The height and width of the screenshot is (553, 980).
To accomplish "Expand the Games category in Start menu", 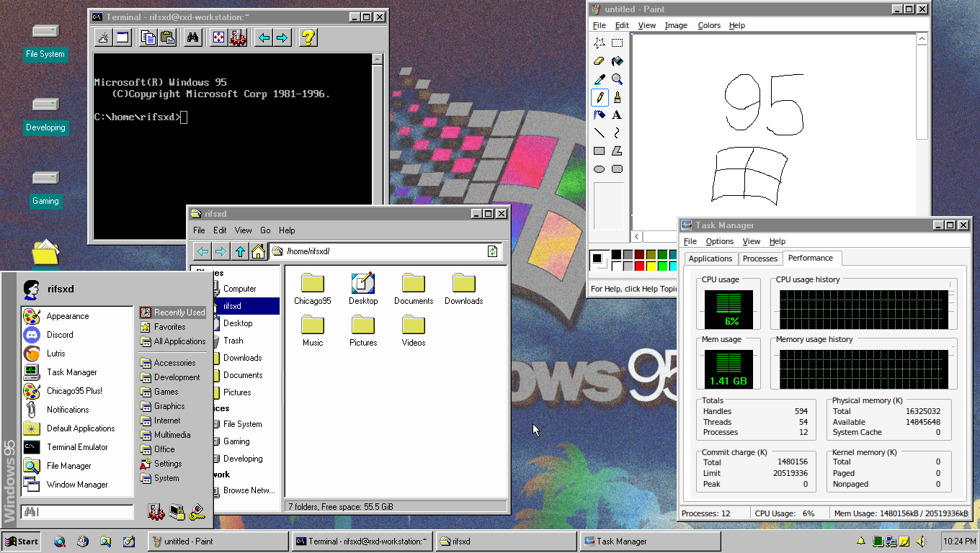I will point(173,392).
